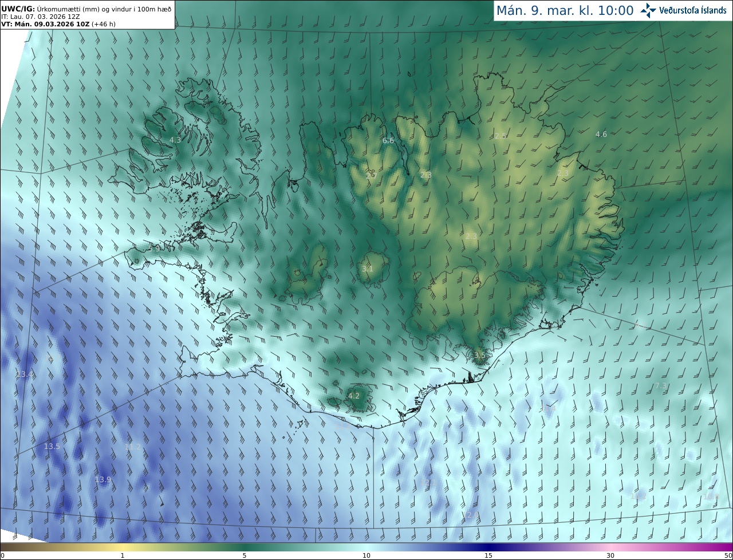Click the 13.9 value in the southwest sea

point(103,480)
